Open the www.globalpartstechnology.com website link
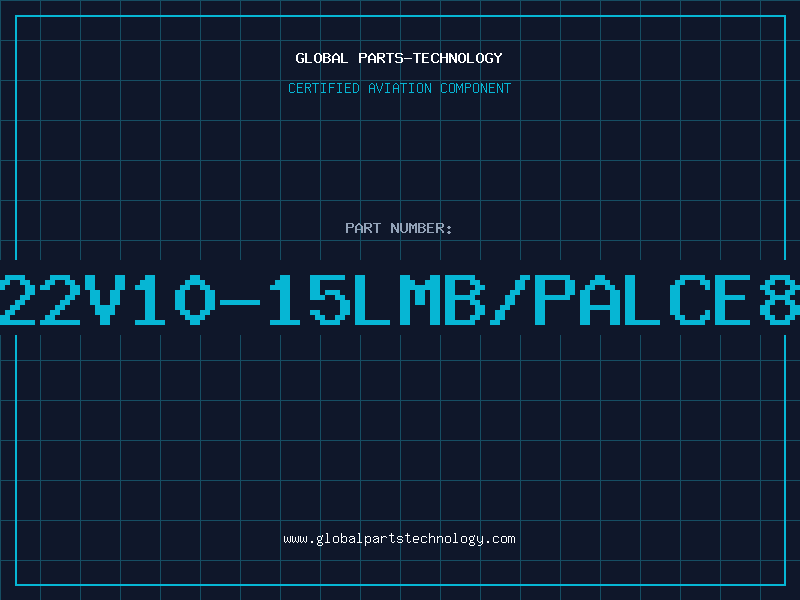Viewport: 800px width, 600px height. coord(399,539)
